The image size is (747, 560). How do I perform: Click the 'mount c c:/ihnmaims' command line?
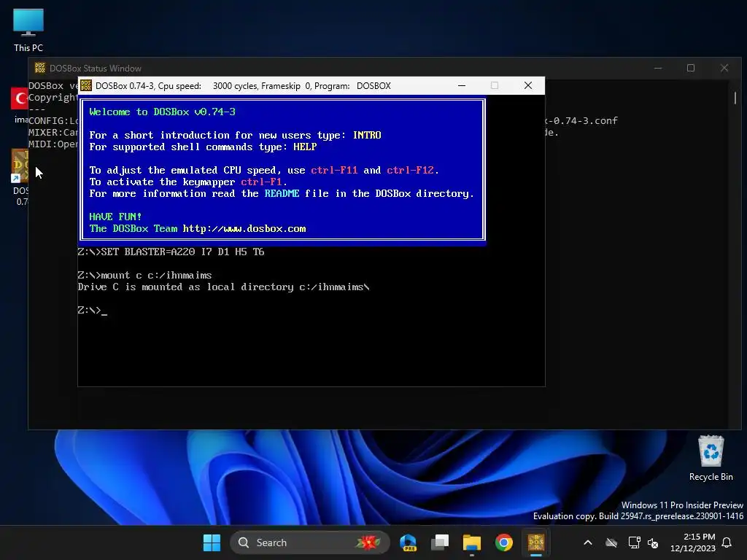(145, 275)
